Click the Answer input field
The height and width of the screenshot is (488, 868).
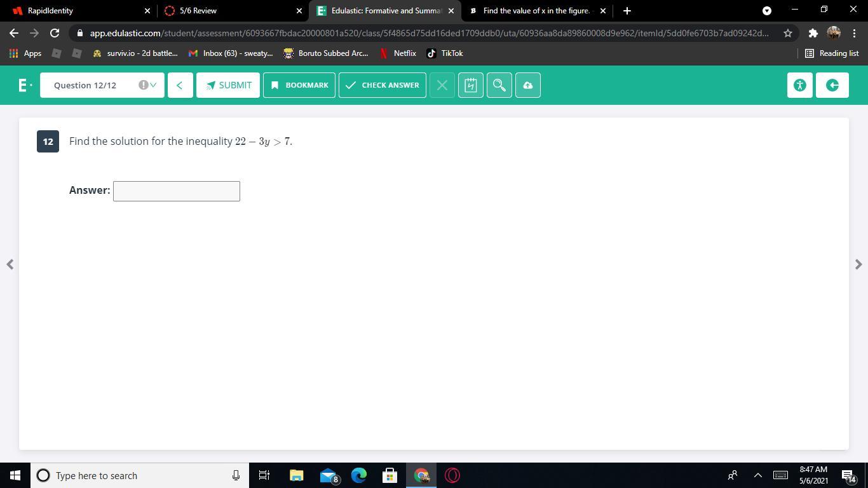coord(177,191)
